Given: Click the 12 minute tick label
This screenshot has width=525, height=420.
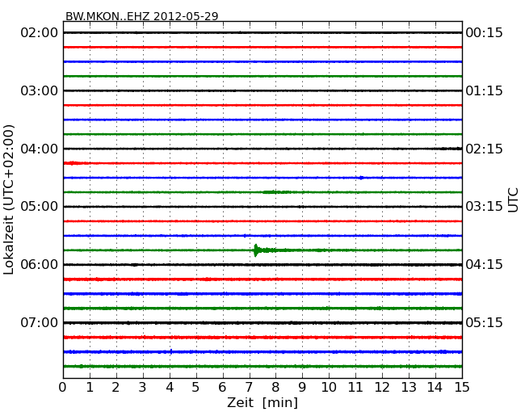Looking at the screenshot, I should [x=382, y=388].
